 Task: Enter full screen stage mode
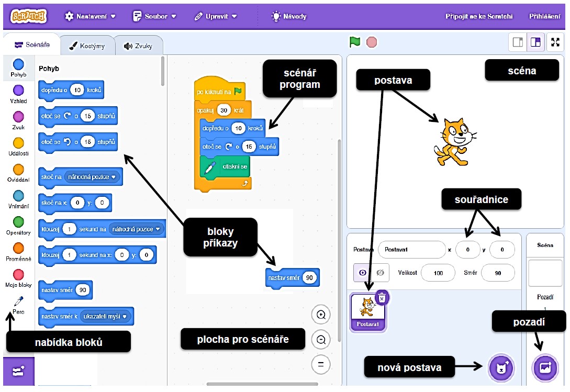(x=555, y=42)
